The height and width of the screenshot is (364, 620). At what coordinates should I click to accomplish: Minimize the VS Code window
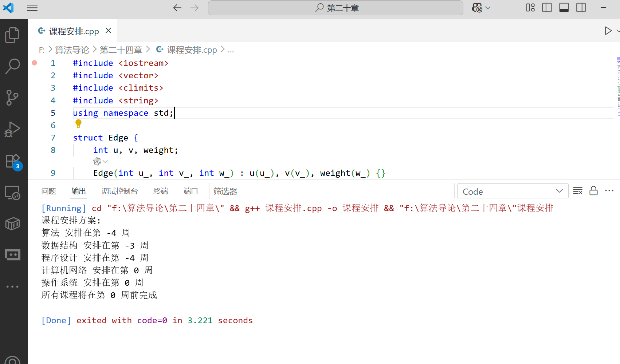tap(603, 8)
